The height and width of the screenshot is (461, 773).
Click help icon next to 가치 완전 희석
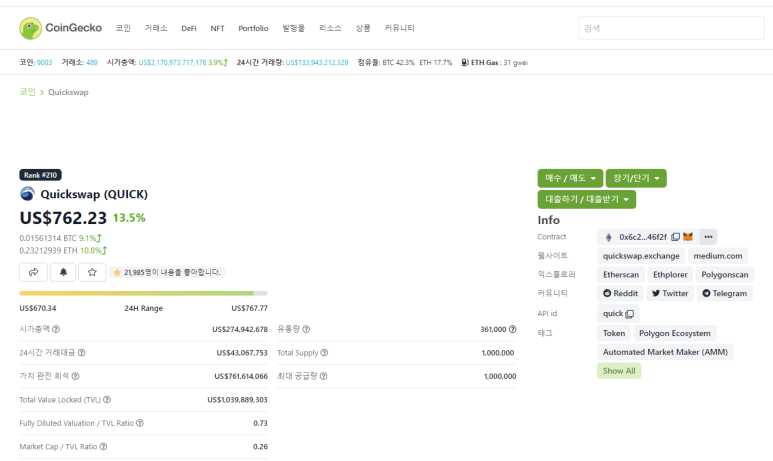pos(75,376)
